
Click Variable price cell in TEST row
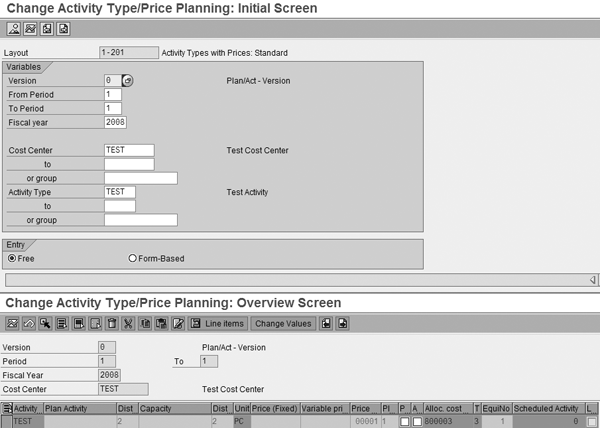point(325,421)
